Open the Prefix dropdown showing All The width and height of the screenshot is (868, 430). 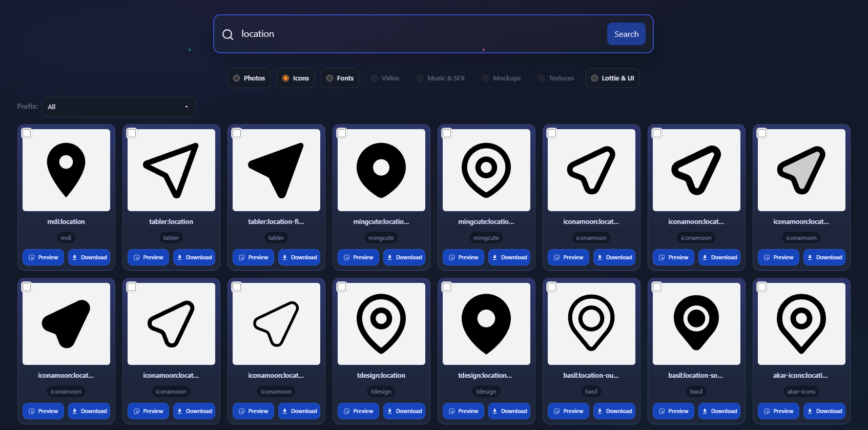(x=119, y=107)
